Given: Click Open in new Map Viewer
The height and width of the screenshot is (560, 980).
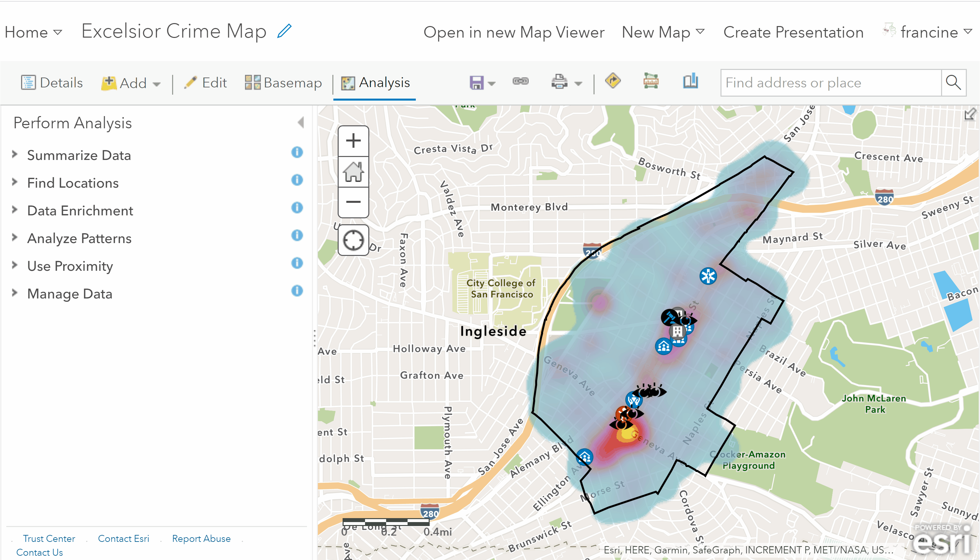Looking at the screenshot, I should coord(514,32).
